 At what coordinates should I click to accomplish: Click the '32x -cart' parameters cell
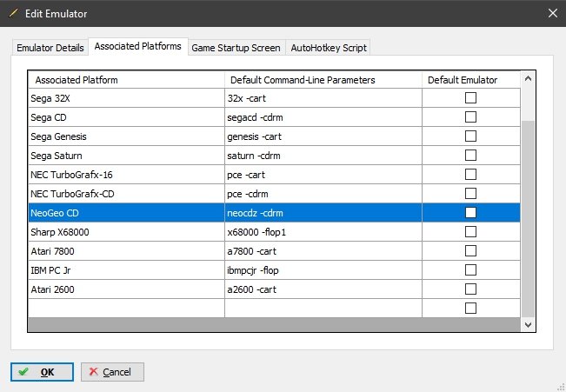coord(323,98)
